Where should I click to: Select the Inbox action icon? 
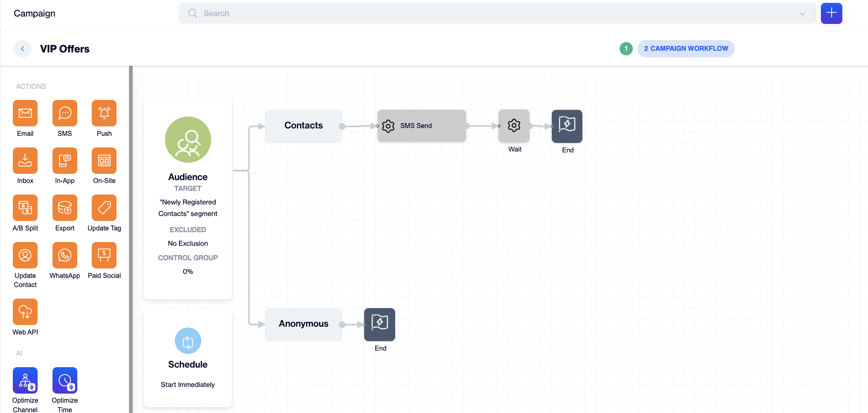point(25,161)
